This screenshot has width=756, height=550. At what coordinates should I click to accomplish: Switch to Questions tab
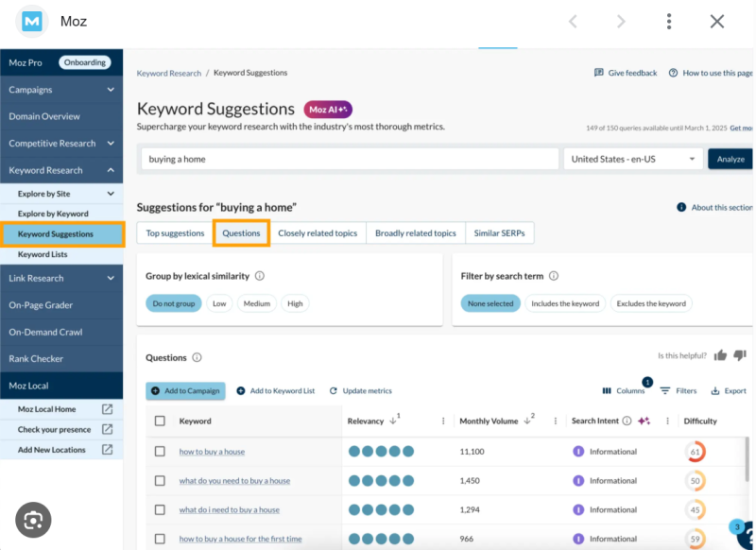[241, 233]
